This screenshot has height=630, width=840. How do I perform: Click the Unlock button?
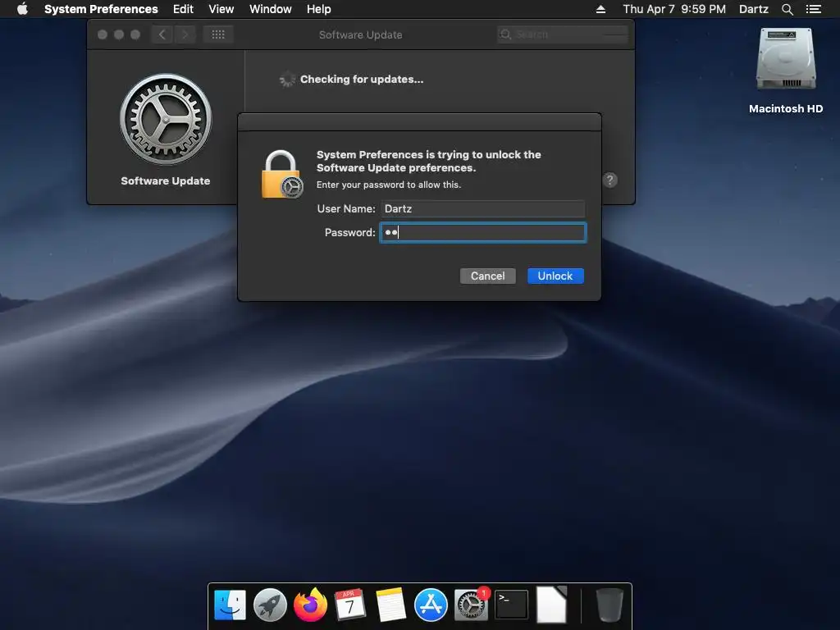pyautogui.click(x=555, y=276)
